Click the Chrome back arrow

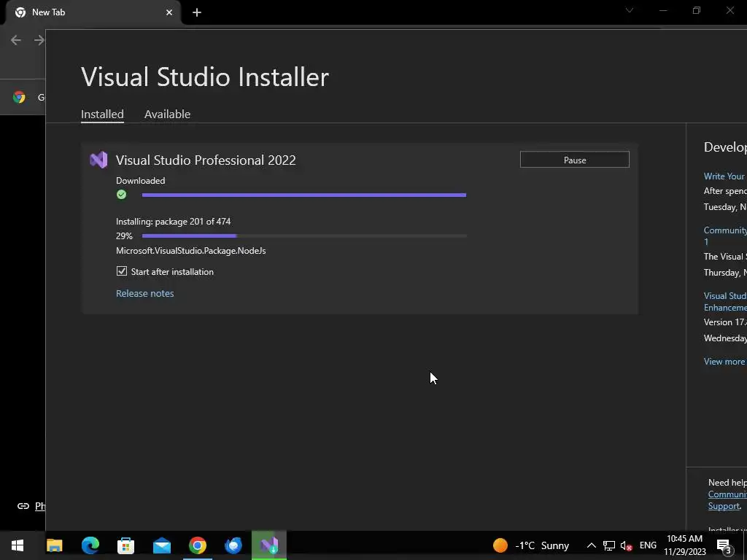[16, 40]
